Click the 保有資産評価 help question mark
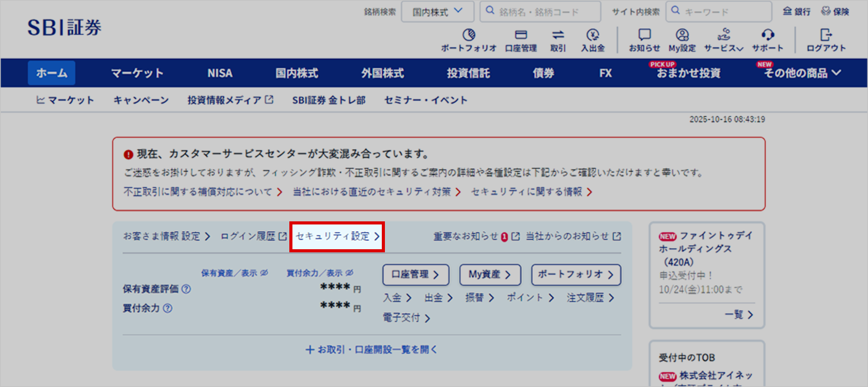 [187, 289]
